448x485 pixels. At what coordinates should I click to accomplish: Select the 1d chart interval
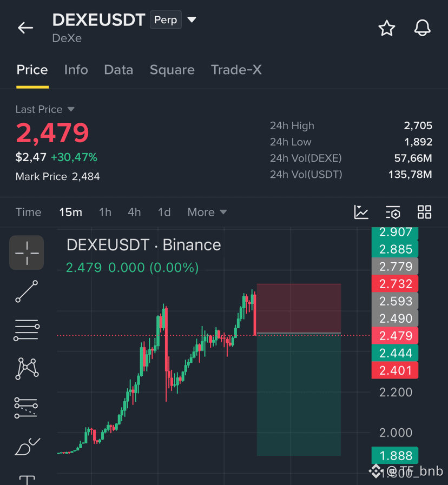[164, 212]
